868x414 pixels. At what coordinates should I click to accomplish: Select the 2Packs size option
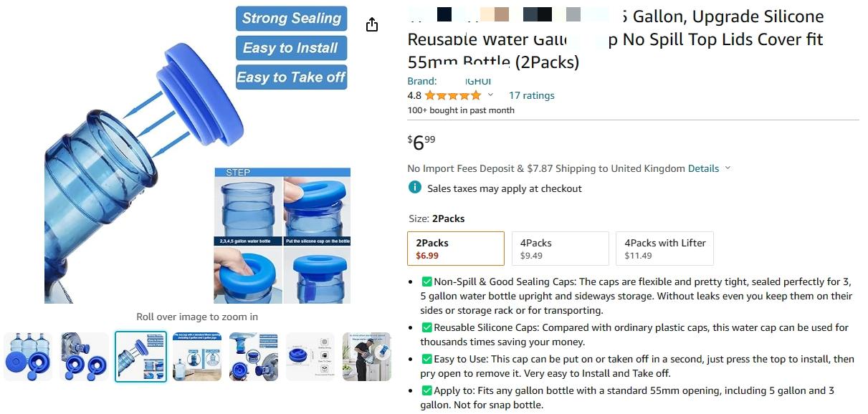(456, 249)
